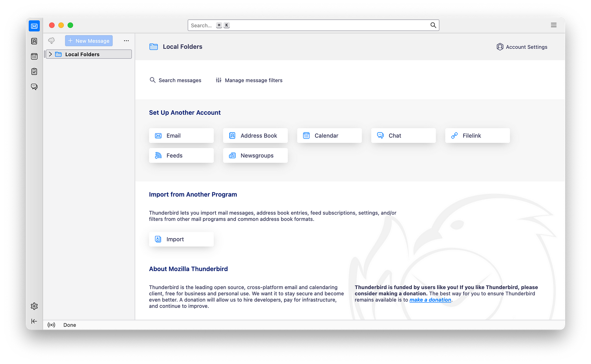Open the folder pane options ellipsis menu
This screenshot has height=364, width=591.
tap(126, 41)
